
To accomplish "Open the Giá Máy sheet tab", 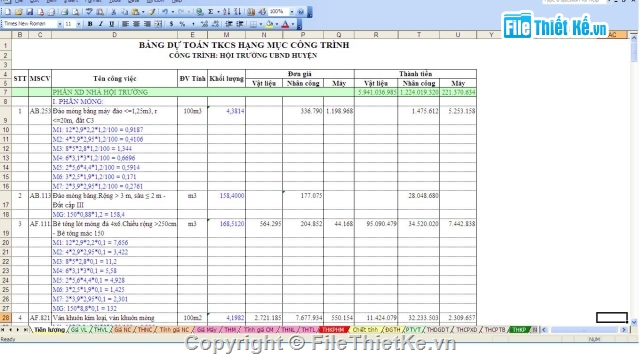I will click(207, 330).
